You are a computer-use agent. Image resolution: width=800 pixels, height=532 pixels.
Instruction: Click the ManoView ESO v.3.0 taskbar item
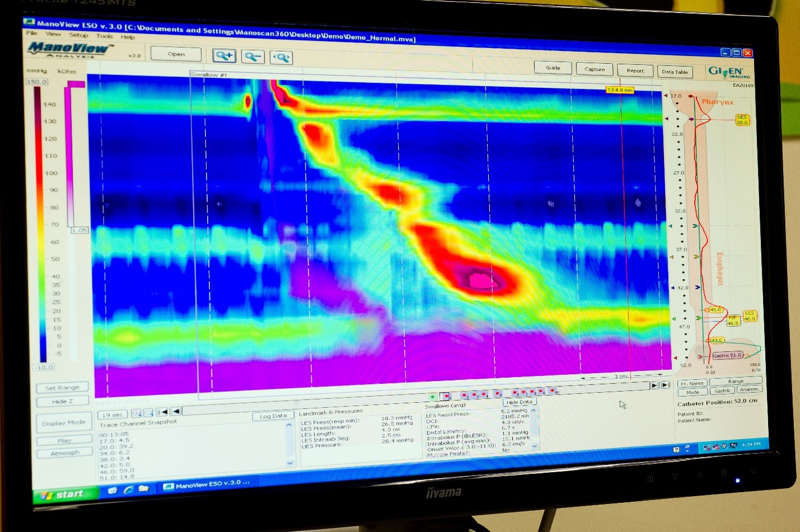(x=207, y=484)
